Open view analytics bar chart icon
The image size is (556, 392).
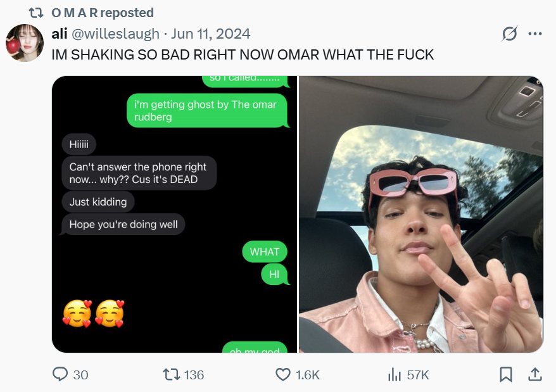395,375
